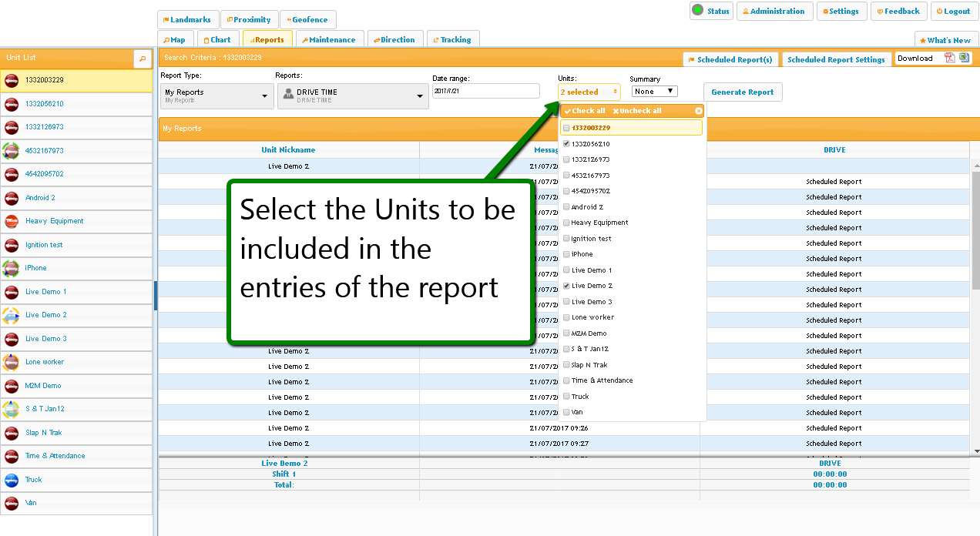Open the Summary None dropdown
Screen dimensions: 980x536
click(x=654, y=92)
